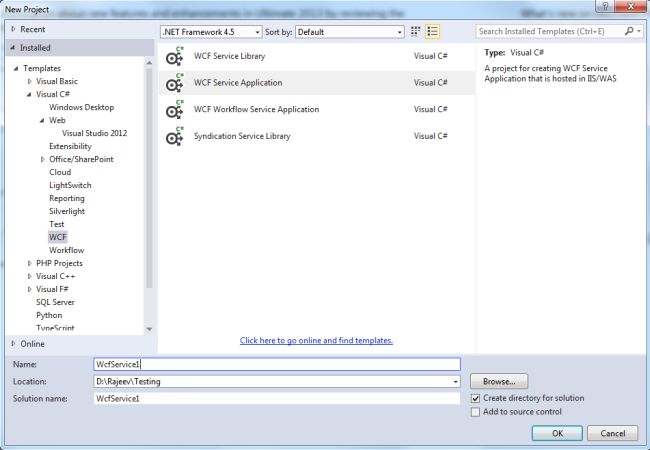Toggle Create directory for solution checkbox
Viewport: 650px width, 450px height.
(x=475, y=399)
